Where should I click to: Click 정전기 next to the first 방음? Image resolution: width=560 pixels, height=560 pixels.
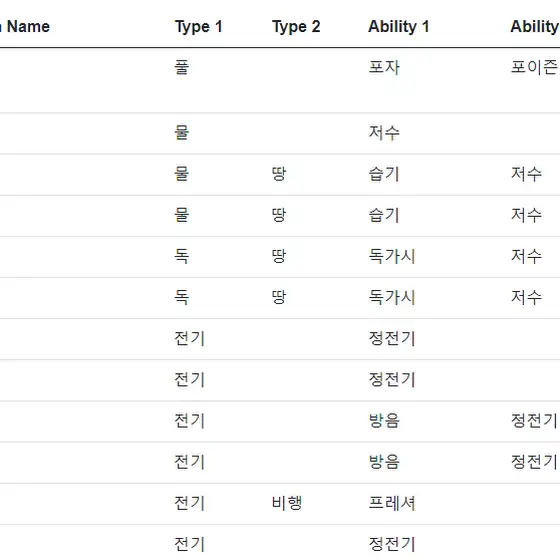(x=535, y=421)
